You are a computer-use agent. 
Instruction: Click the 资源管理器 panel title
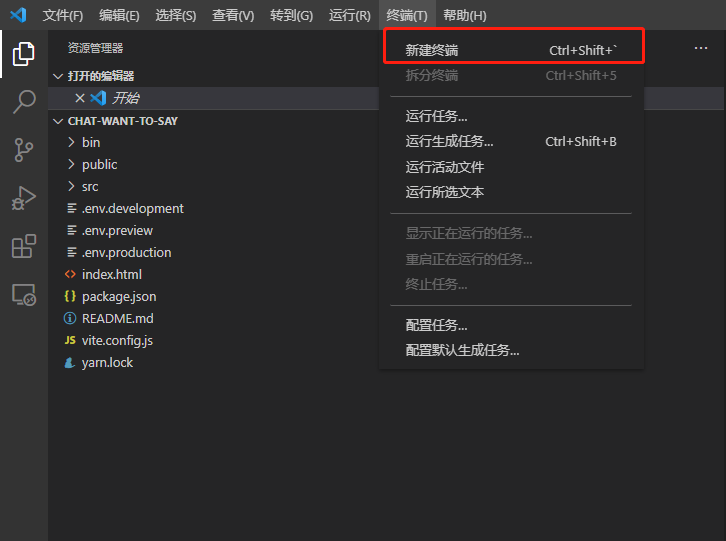(x=95, y=48)
